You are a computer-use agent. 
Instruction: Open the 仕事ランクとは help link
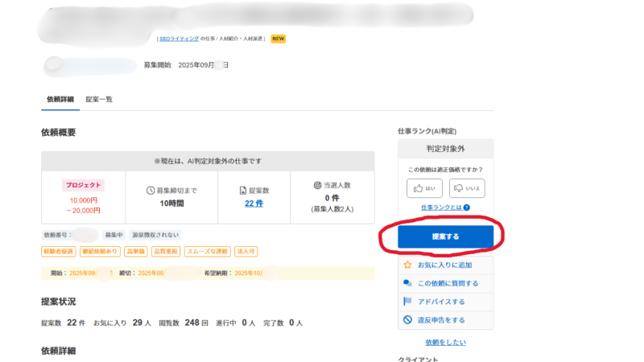[441, 208]
